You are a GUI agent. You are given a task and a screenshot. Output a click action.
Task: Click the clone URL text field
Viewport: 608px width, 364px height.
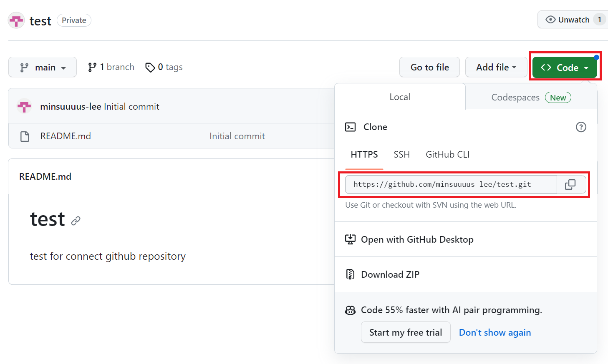click(x=451, y=184)
